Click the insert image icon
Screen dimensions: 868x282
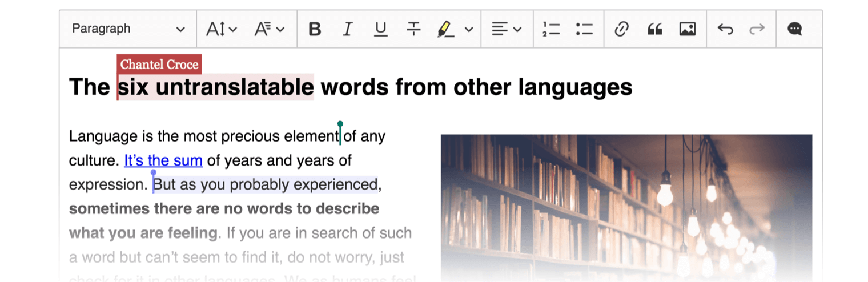coord(688,29)
